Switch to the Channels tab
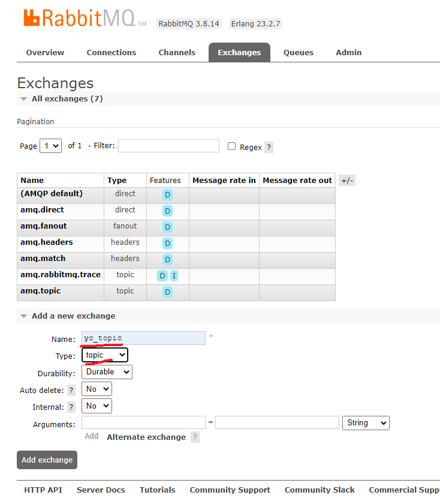This screenshot has height=504, width=440. [x=177, y=52]
